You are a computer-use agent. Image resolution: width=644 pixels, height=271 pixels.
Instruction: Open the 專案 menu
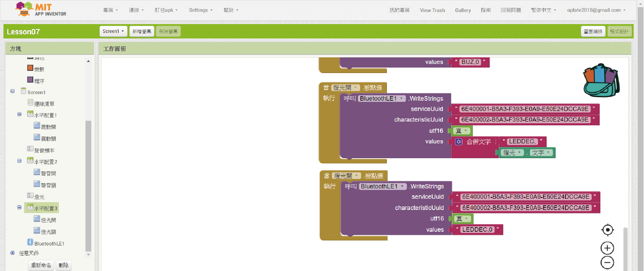point(110,10)
